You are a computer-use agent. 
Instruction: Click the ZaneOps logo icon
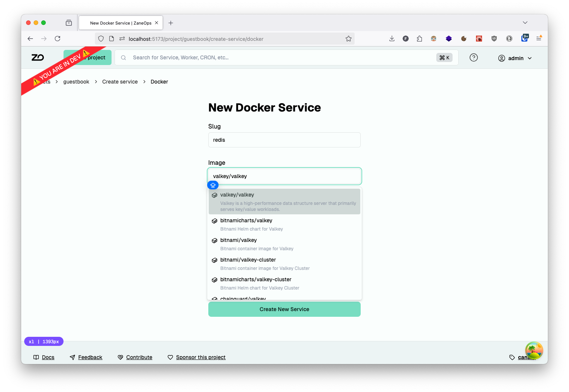38,57
